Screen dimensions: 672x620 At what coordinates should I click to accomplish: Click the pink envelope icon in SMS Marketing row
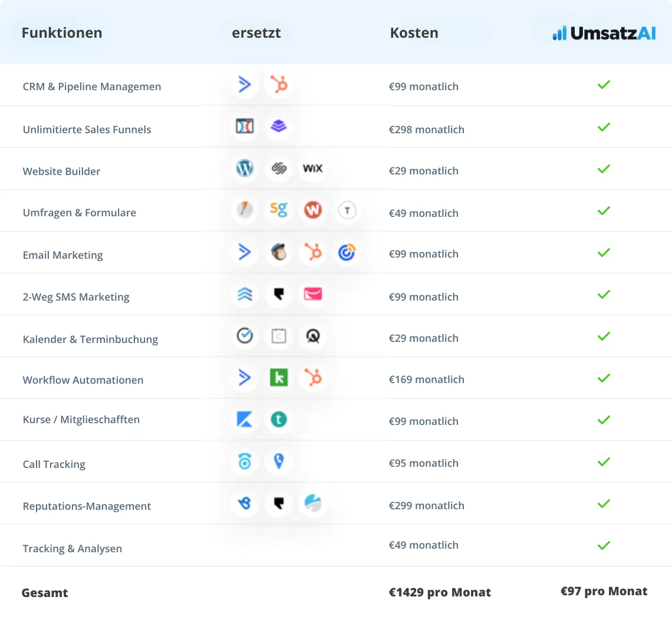point(312,294)
